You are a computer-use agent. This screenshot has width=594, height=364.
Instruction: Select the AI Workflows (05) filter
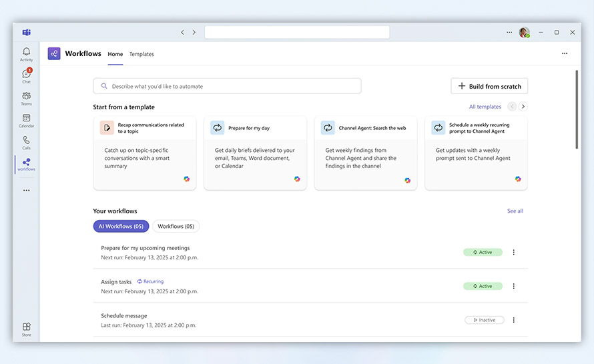click(x=121, y=227)
